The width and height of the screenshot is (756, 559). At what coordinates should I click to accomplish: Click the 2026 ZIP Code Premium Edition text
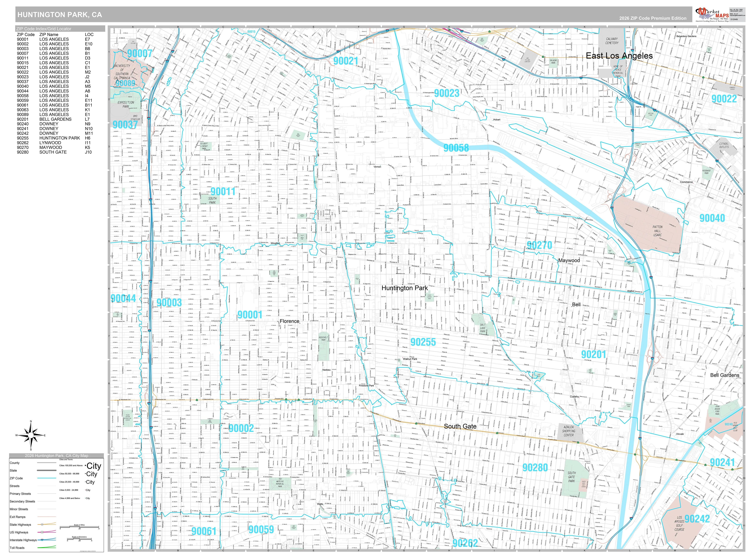pyautogui.click(x=653, y=18)
